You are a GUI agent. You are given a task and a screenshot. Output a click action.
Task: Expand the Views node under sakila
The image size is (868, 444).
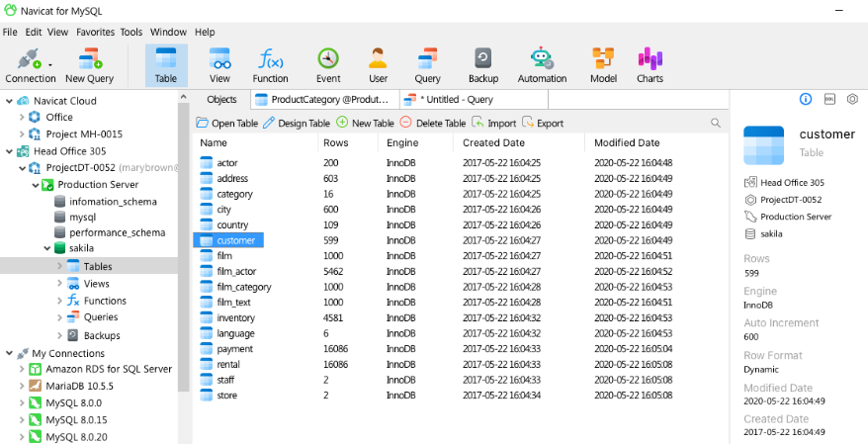pyautogui.click(x=59, y=284)
